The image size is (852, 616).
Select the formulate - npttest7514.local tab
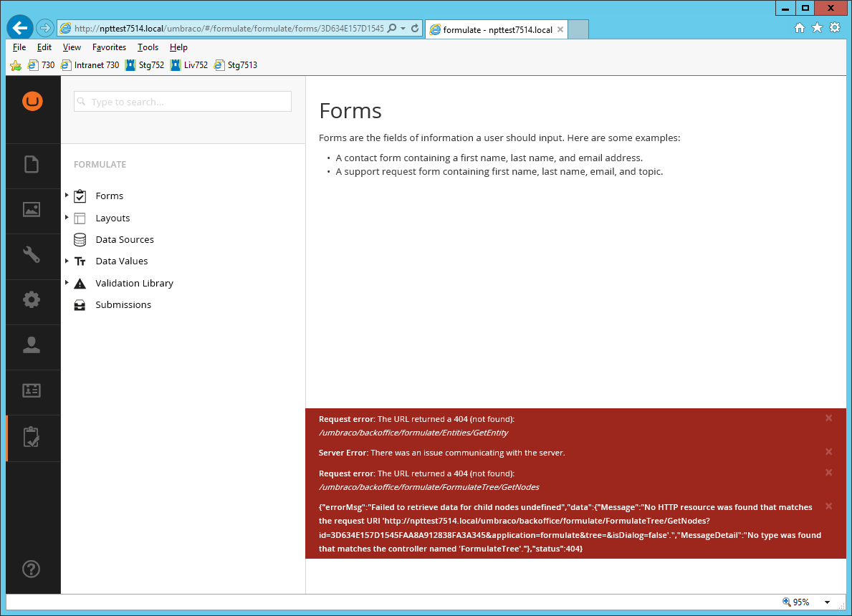pyautogui.click(x=497, y=29)
